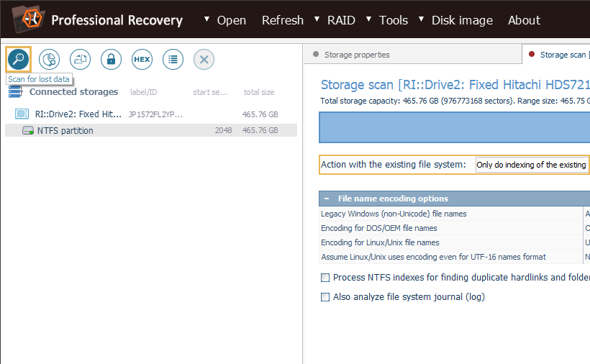
Task: Click the blue storage range bar
Action: [x=454, y=127]
